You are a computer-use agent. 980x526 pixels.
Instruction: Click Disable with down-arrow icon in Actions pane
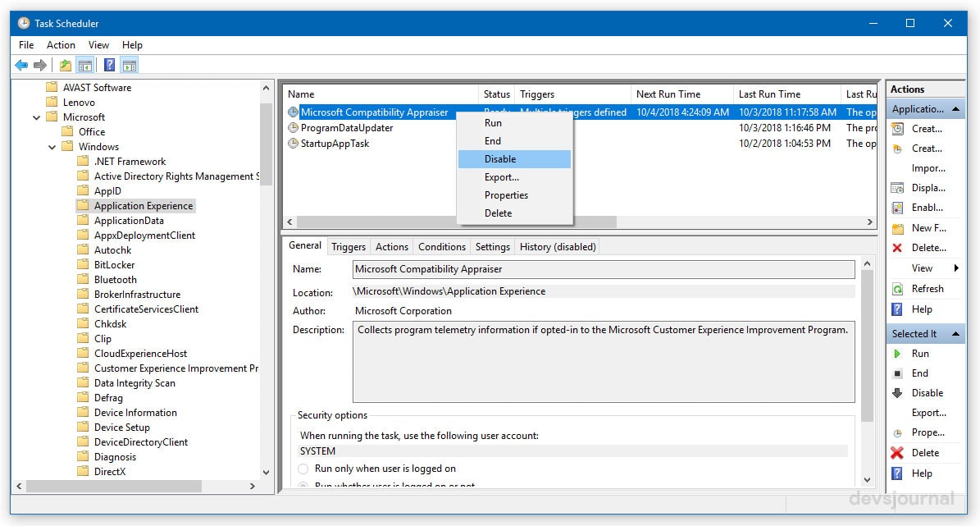(928, 393)
